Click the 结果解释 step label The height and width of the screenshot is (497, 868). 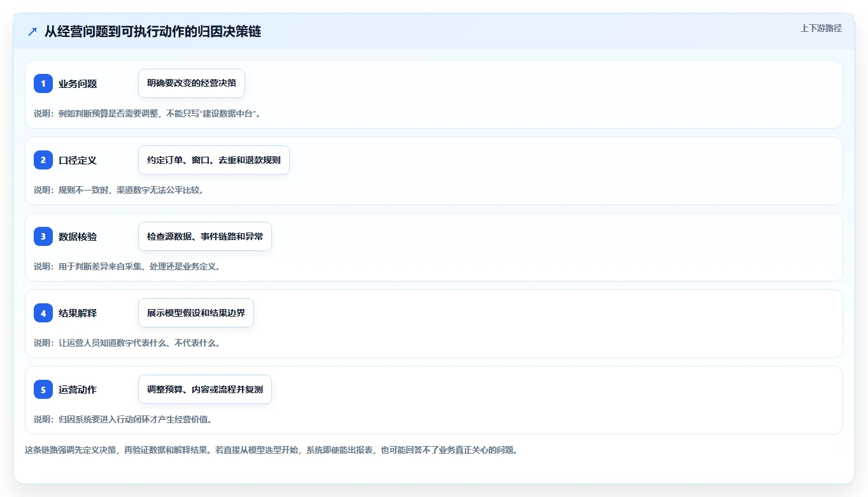[x=78, y=313]
